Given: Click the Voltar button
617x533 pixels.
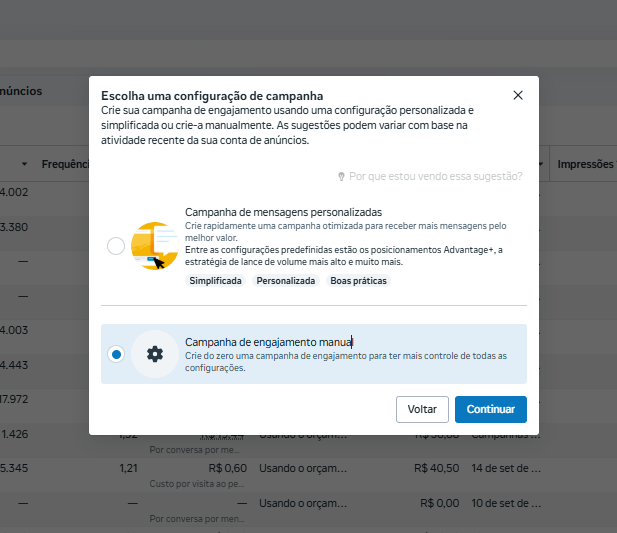Looking at the screenshot, I should click(422, 409).
